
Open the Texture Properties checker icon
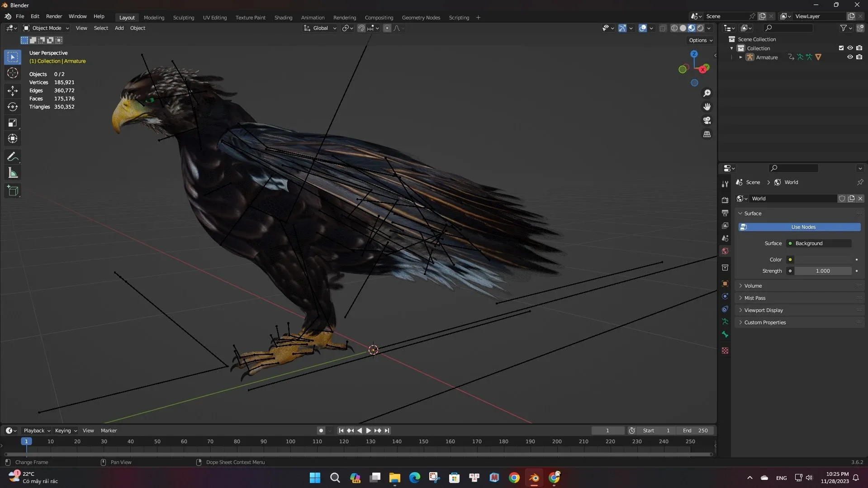coord(725,351)
